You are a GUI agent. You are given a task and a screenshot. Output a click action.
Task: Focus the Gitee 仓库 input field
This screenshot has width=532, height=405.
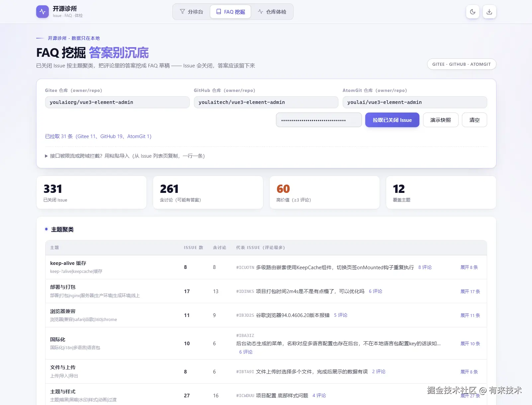coord(117,102)
